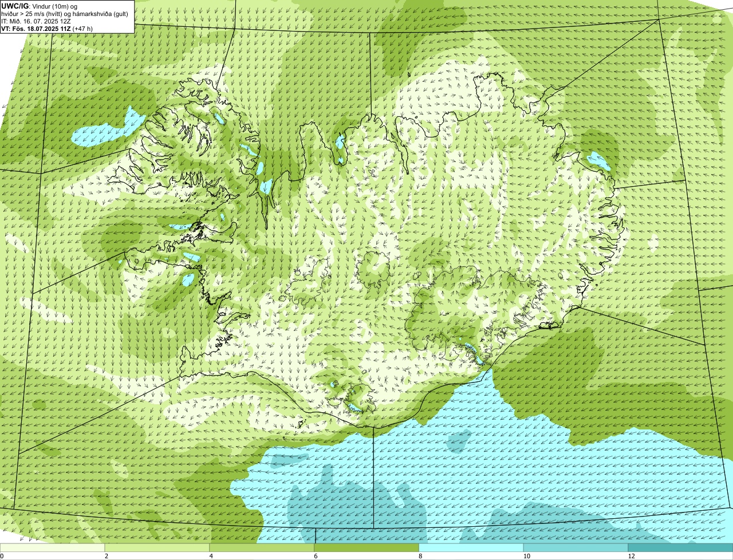Click the 4–6 m/s green legend swatch
This screenshot has height=560, width=733.
click(262, 547)
